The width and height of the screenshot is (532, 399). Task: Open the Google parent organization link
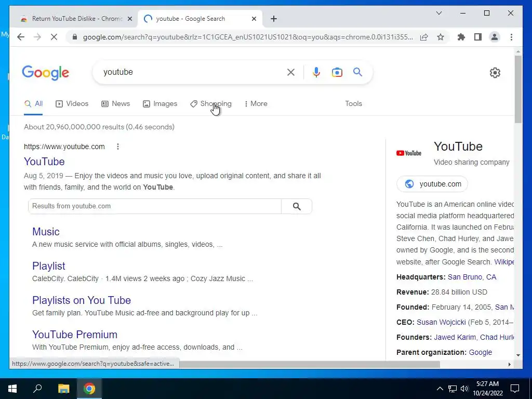click(480, 353)
